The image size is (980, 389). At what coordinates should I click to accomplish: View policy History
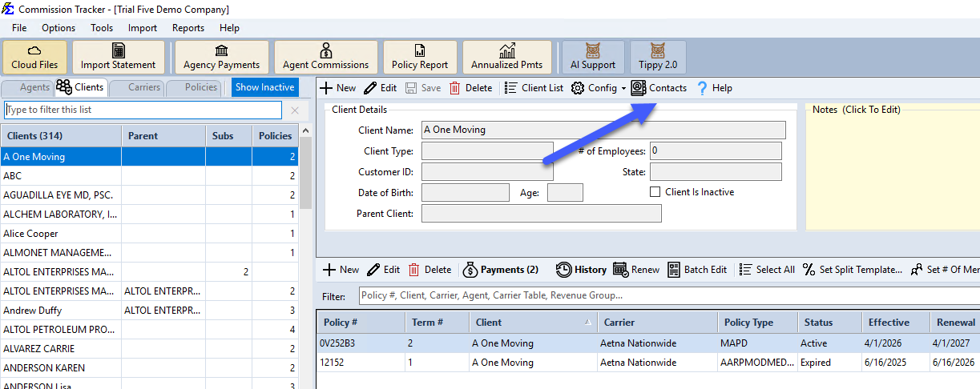581,270
